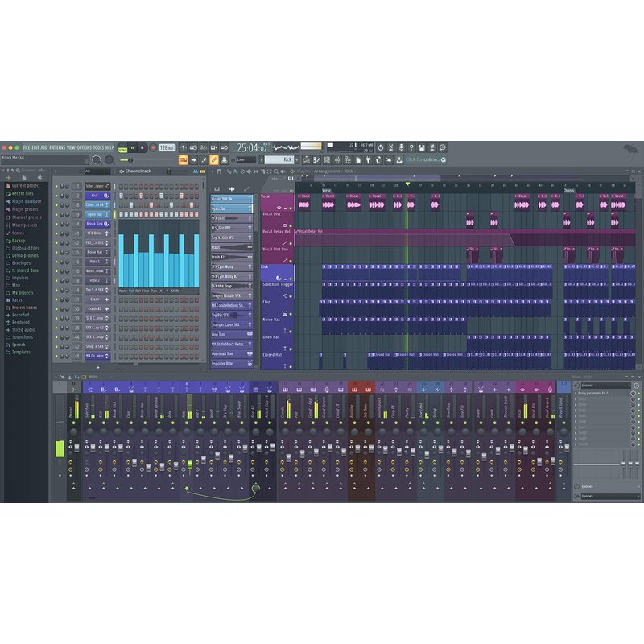This screenshot has width=644, height=644.
Task: Click the magnet snap icon in playlist
Action: [x=219, y=171]
